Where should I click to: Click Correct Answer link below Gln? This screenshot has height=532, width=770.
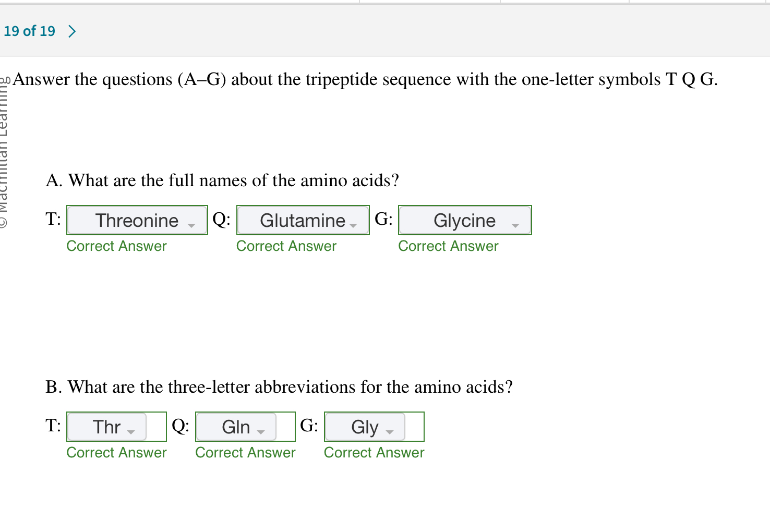(x=245, y=452)
